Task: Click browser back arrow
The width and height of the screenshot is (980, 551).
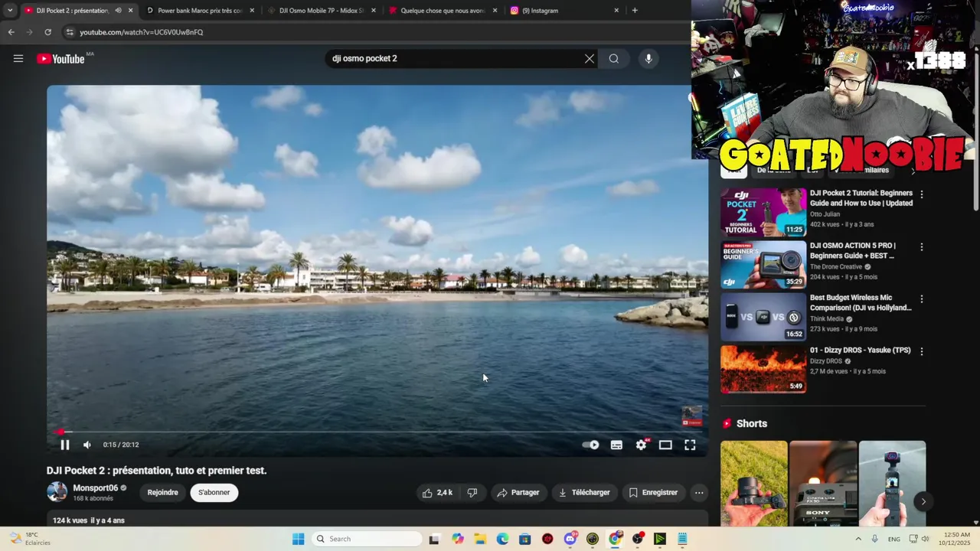Action: point(11,32)
